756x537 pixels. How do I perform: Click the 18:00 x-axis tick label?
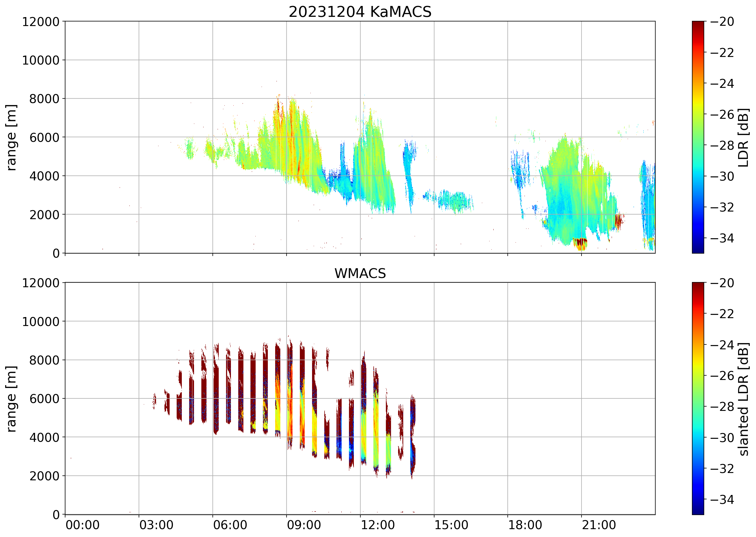[x=525, y=525]
